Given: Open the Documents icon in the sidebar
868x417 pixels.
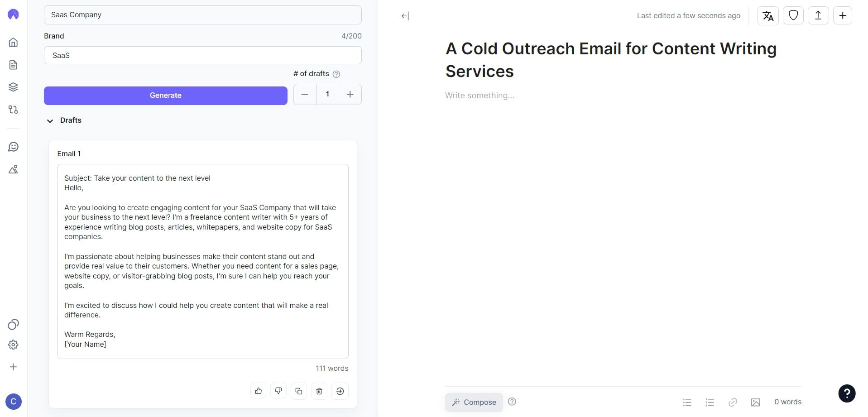Looking at the screenshot, I should (13, 65).
